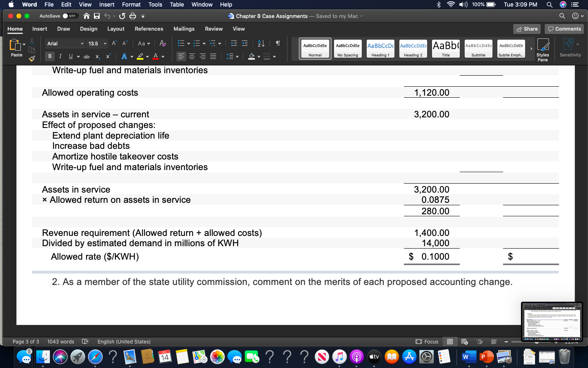Apply the Title style
The height and width of the screenshot is (368, 588).
click(x=446, y=49)
